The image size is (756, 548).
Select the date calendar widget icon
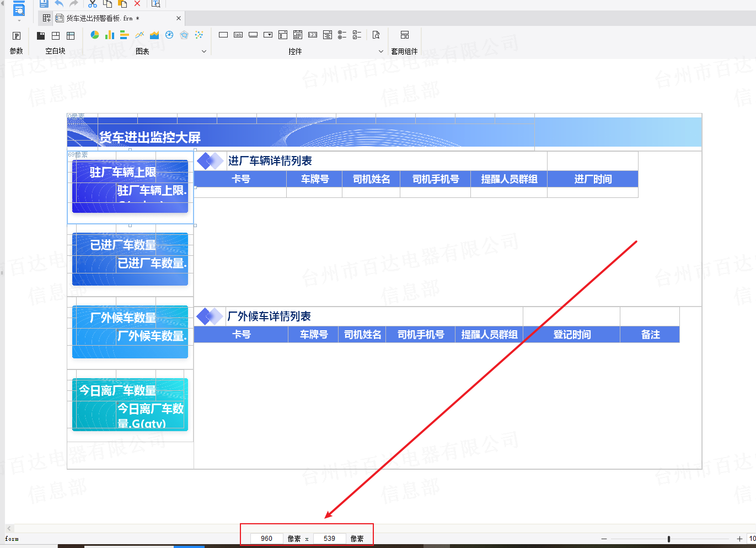298,35
